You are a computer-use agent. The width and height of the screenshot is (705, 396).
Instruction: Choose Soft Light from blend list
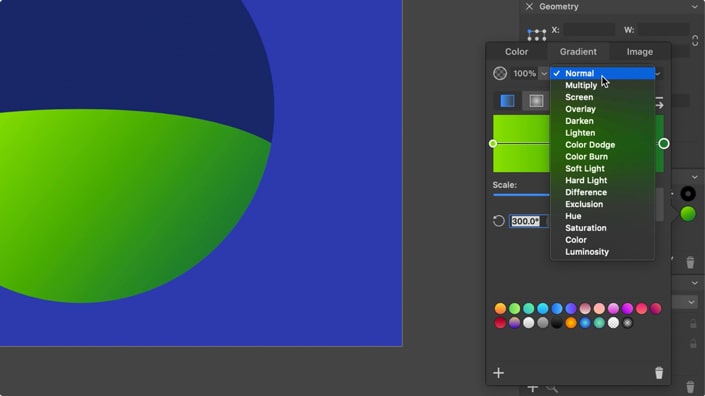[602, 169]
